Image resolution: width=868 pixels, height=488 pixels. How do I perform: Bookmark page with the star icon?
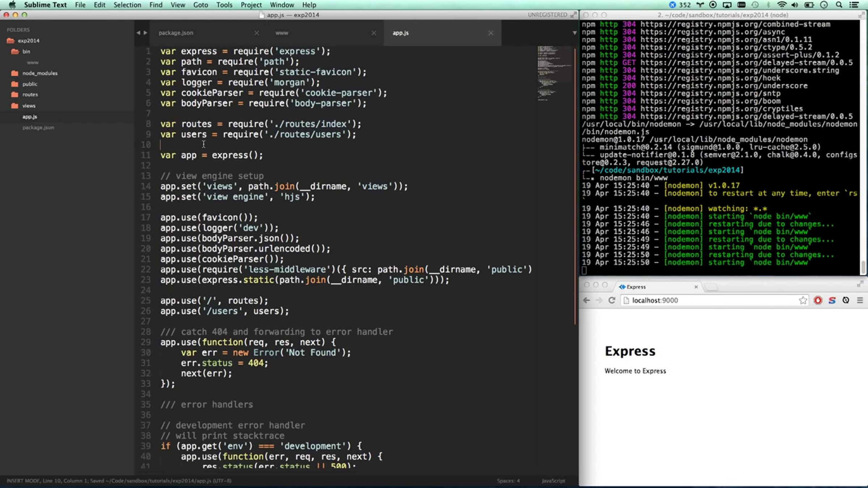pos(803,300)
